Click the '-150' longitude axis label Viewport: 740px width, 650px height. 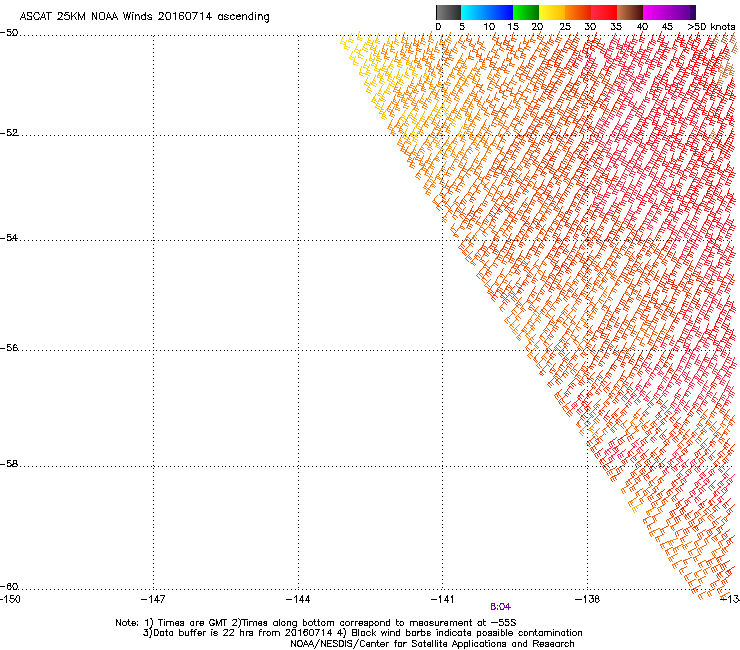[10, 599]
